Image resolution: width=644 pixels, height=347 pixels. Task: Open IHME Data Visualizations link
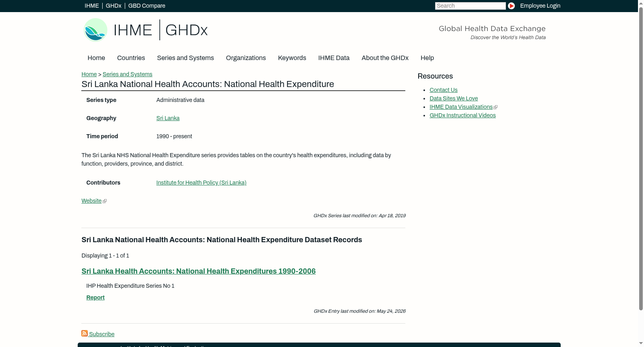(461, 107)
